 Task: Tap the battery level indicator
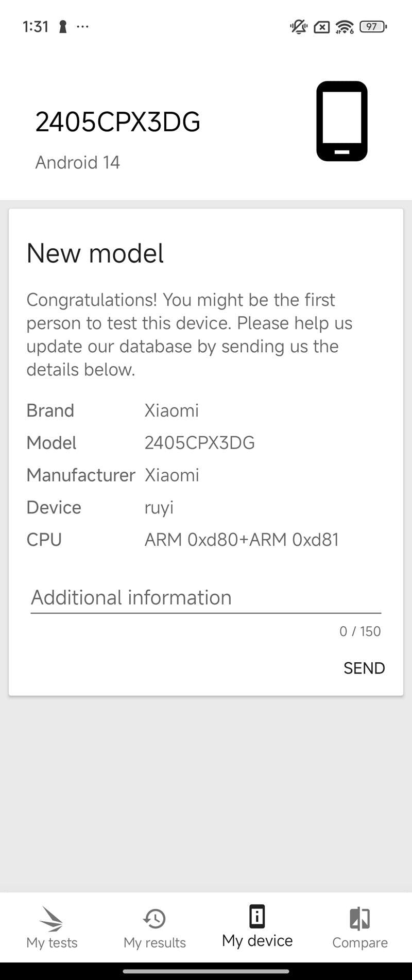(x=373, y=26)
